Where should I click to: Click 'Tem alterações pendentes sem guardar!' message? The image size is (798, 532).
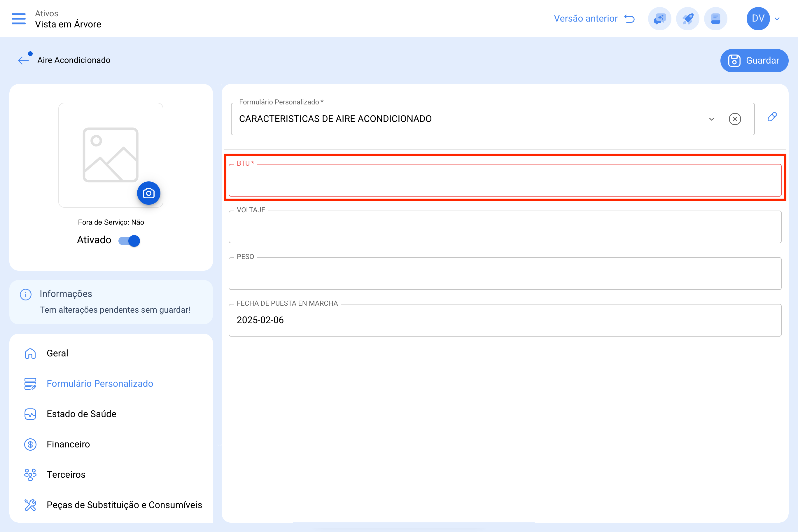[x=115, y=310]
